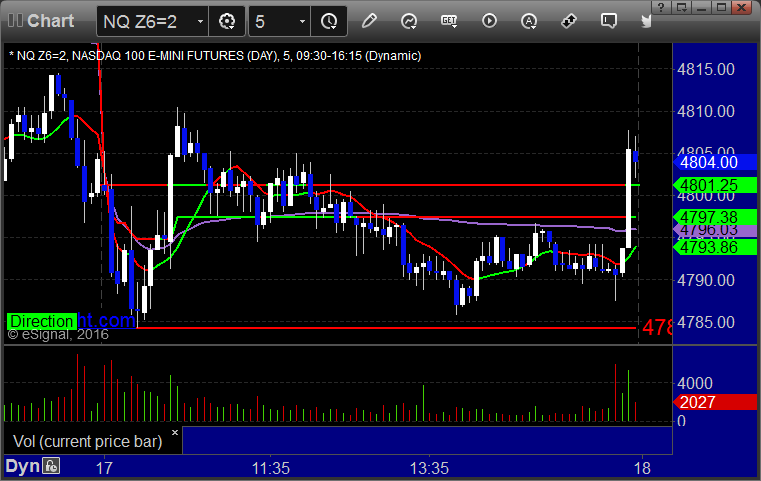This screenshot has height=481, width=761.
Task: Toggle the lock icon beside Dyn
Action: 51,466
